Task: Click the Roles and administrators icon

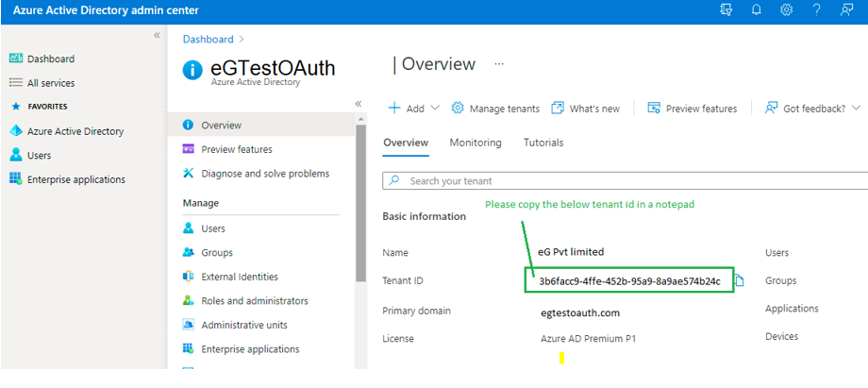Action: [x=188, y=300]
